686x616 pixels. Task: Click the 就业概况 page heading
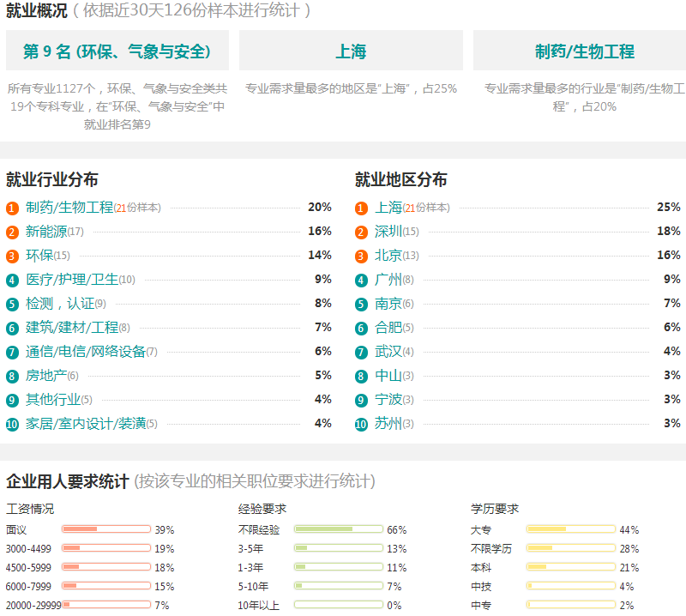pyautogui.click(x=37, y=10)
